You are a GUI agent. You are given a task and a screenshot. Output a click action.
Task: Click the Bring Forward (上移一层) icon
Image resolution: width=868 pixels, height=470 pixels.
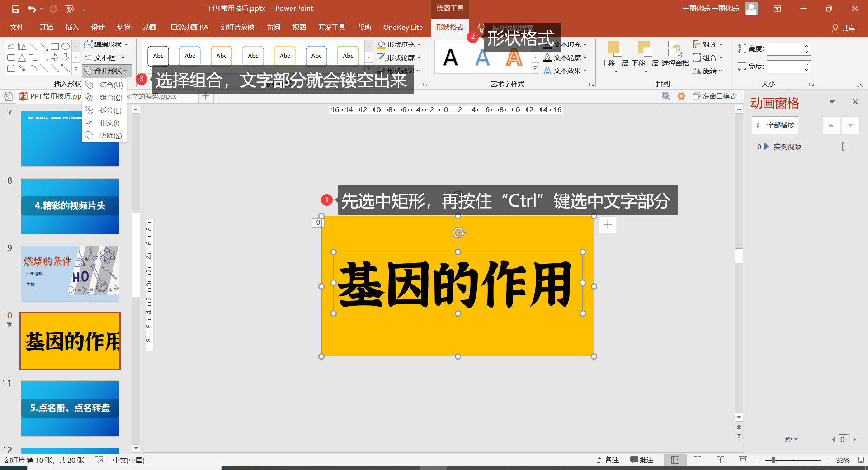(x=615, y=49)
